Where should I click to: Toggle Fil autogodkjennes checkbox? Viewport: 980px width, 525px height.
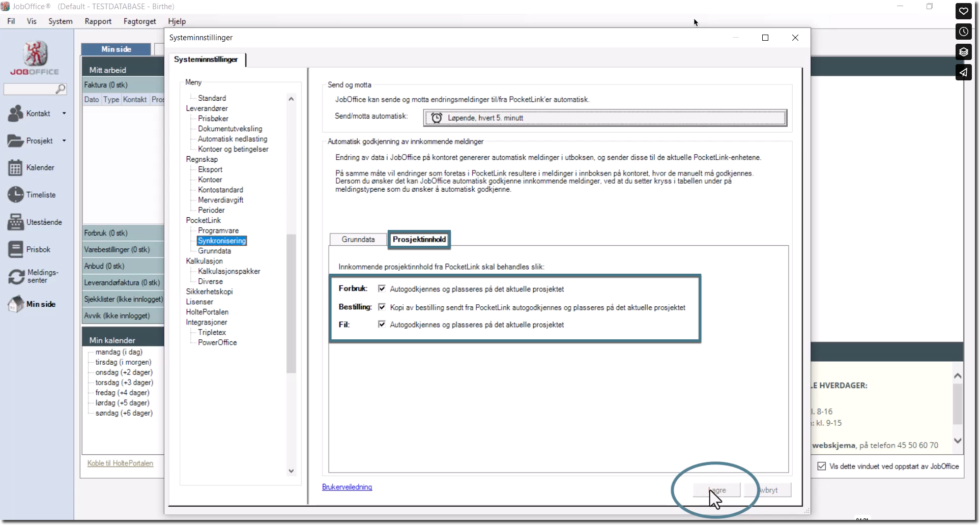pos(382,324)
